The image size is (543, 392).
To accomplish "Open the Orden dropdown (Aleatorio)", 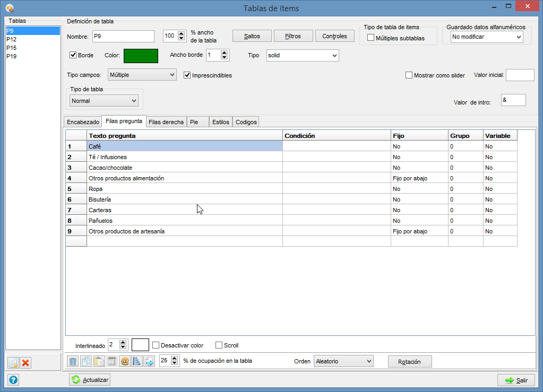I will (x=343, y=361).
